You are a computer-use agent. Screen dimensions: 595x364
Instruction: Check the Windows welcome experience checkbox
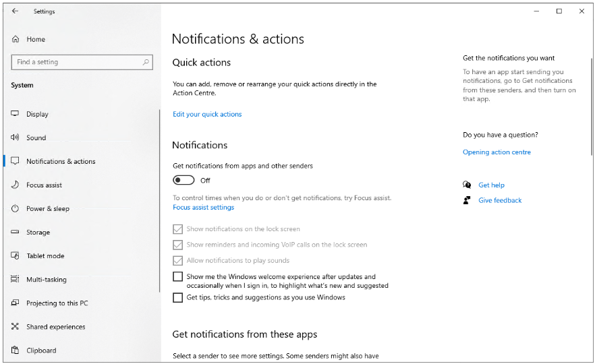coord(178,276)
